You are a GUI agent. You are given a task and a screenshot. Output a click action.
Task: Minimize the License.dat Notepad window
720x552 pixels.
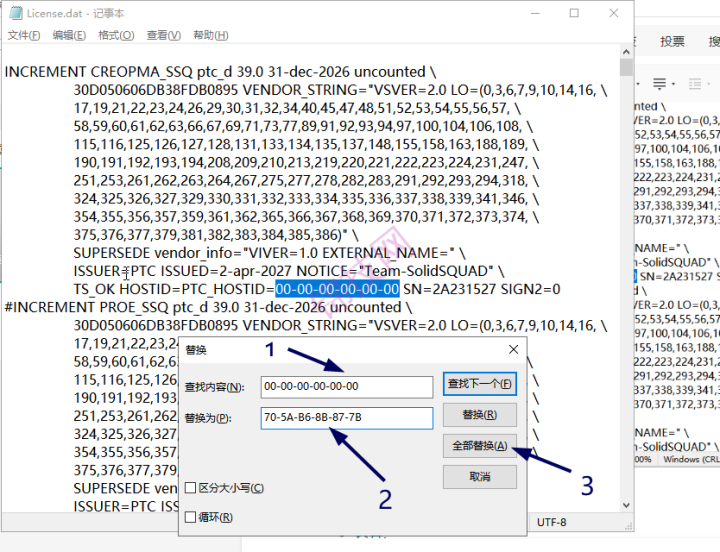pos(535,13)
